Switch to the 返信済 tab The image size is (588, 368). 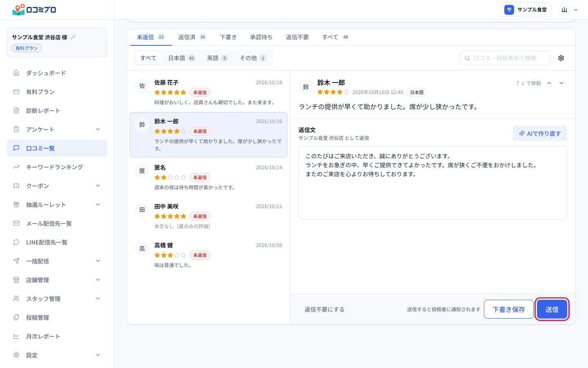192,37
